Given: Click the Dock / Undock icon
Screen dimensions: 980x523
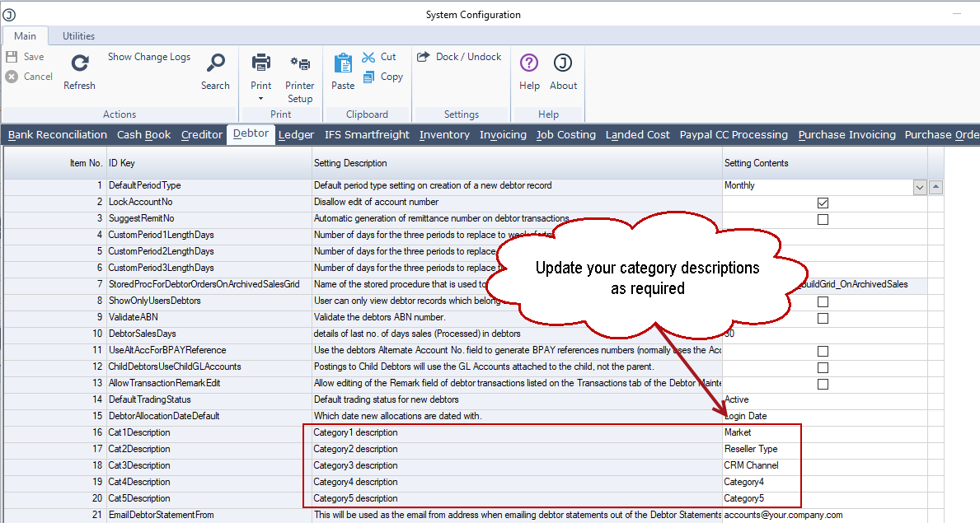Looking at the screenshot, I should (x=423, y=57).
